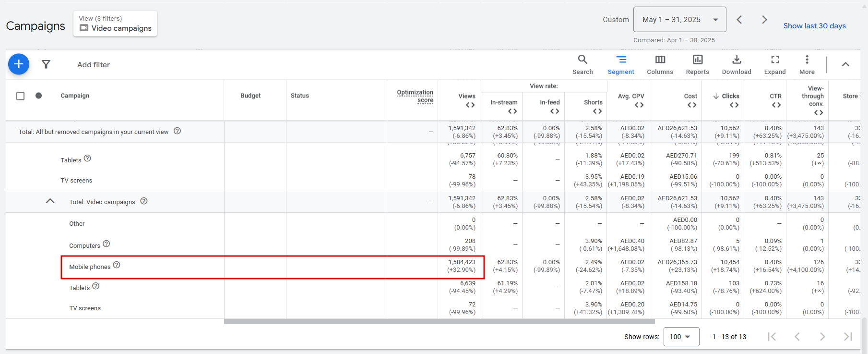Click Add filter
Viewport: 868px width, 354px height.
(94, 65)
